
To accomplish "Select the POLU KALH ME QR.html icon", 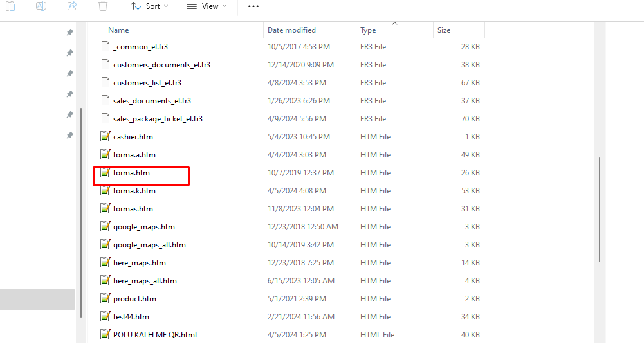I will 105,334.
